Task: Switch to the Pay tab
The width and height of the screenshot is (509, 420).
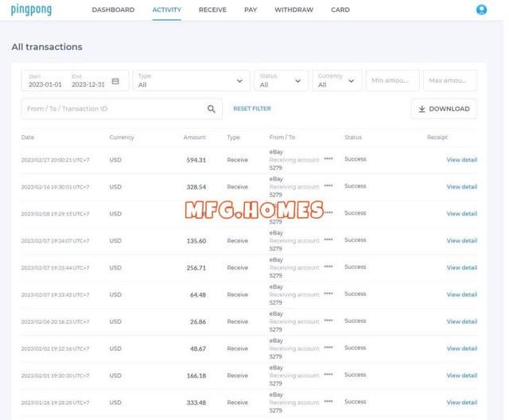Action: (x=251, y=10)
